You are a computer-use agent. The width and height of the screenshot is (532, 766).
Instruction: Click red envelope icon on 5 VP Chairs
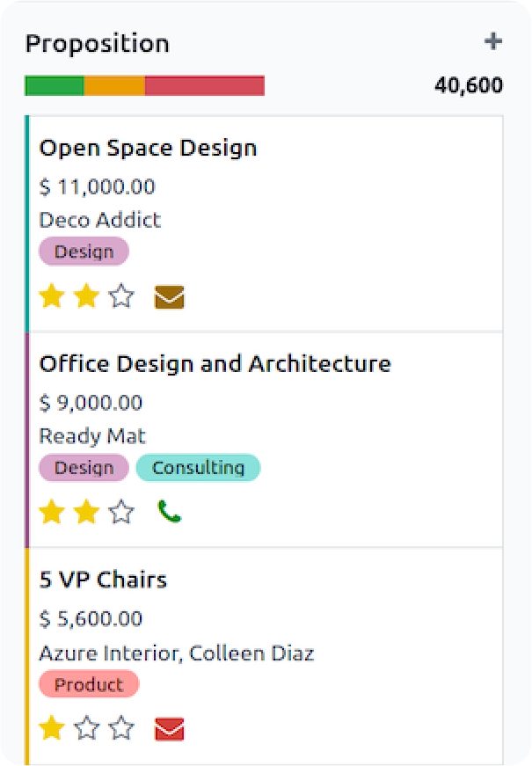point(169,728)
